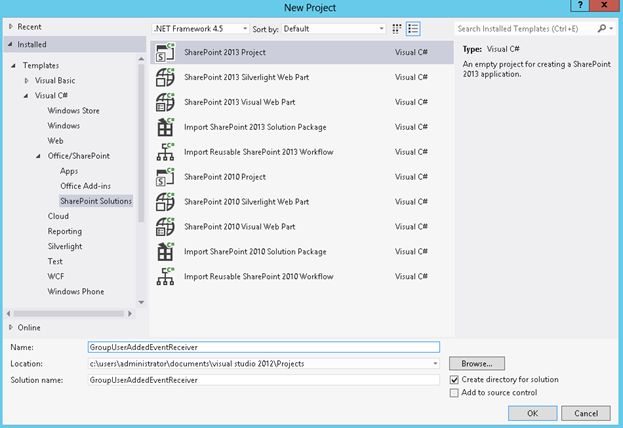Select the Cloud category
Image resolution: width=623 pixels, height=428 pixels.
pos(58,216)
